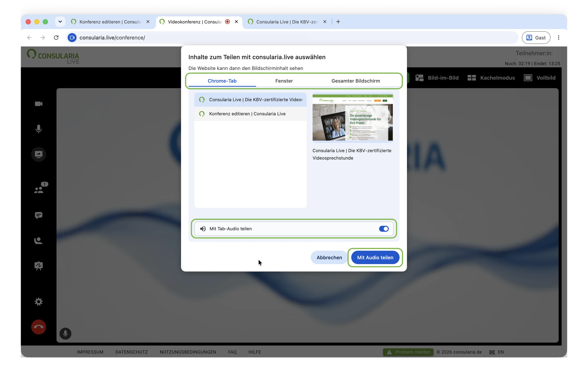Screen dimensions: 588x385
Task: Toggle the camera icon in left sidebar
Action: pyautogui.click(x=39, y=104)
